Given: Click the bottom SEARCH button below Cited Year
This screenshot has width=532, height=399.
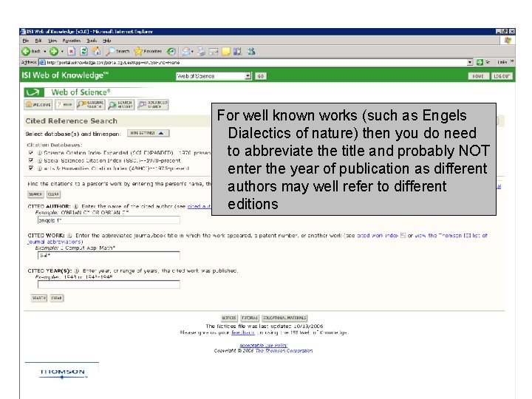Looking at the screenshot, I should coord(38,298).
